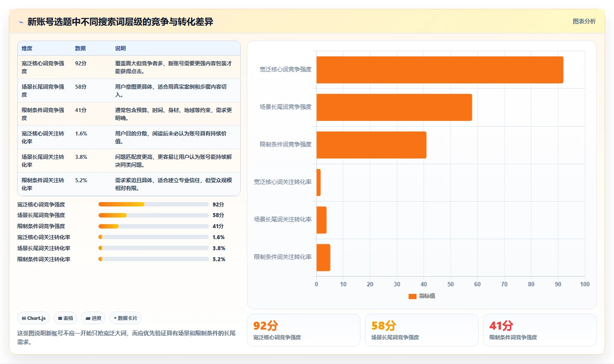The width and height of the screenshot is (614, 364).
Task: Click the 3.8% cell in the table
Action: click(81, 157)
